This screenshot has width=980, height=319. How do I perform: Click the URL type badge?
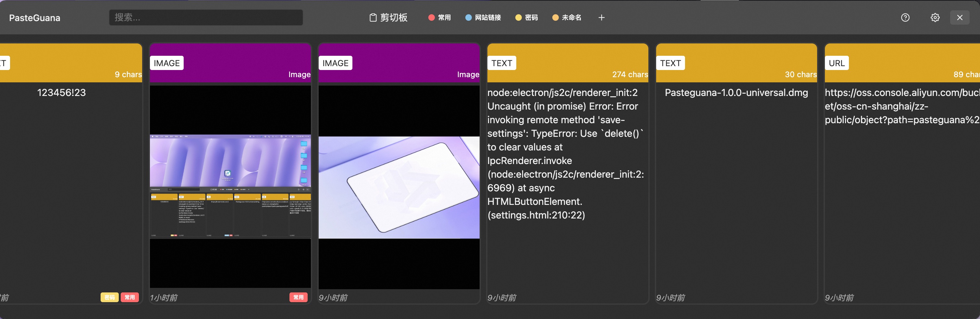pyautogui.click(x=836, y=63)
